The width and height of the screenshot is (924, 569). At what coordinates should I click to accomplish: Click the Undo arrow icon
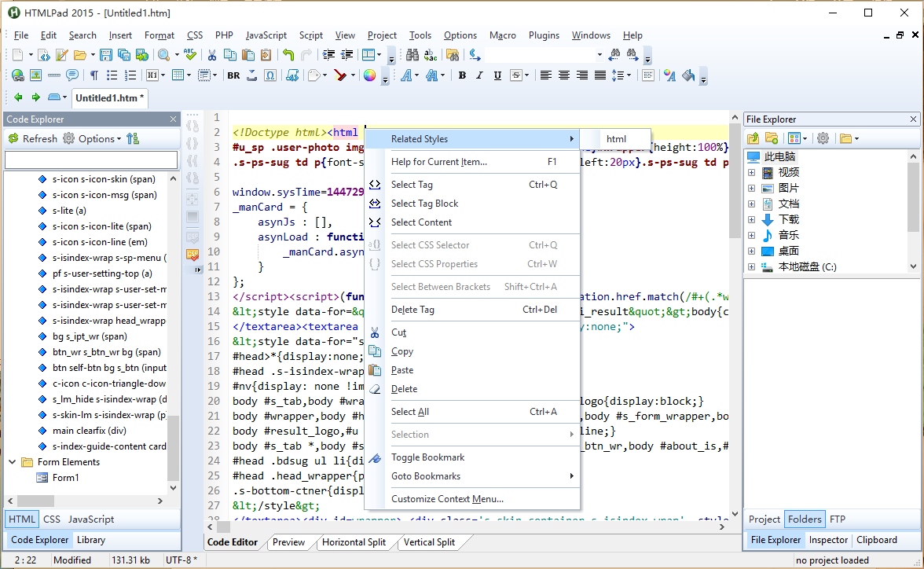[x=288, y=55]
